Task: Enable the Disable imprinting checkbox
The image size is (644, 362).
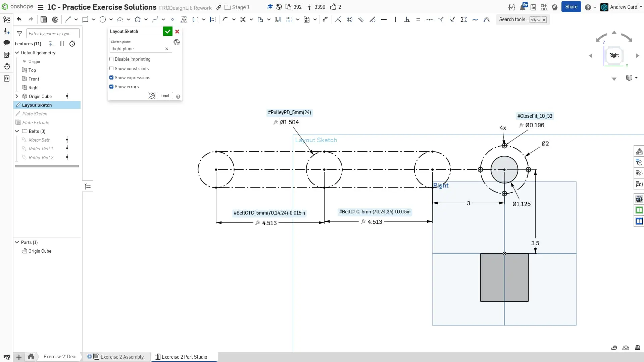Action: click(x=111, y=59)
